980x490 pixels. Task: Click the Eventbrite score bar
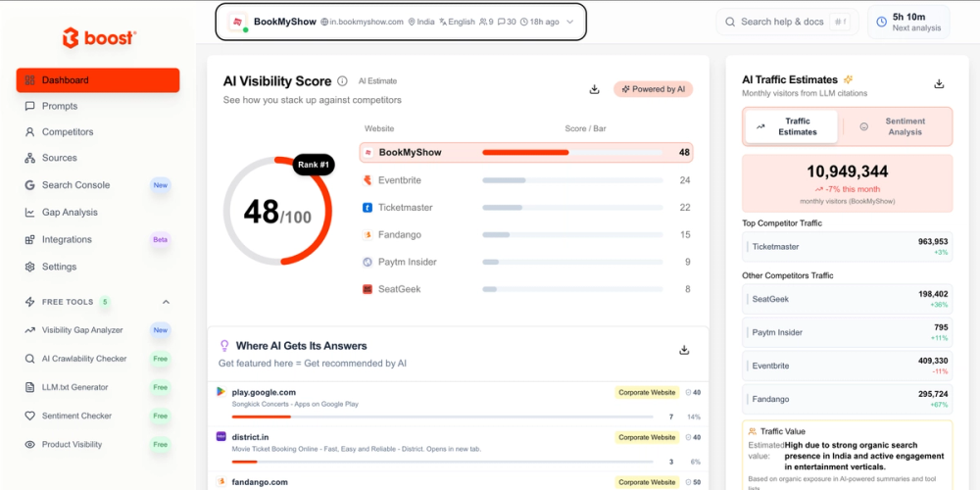(x=572, y=180)
